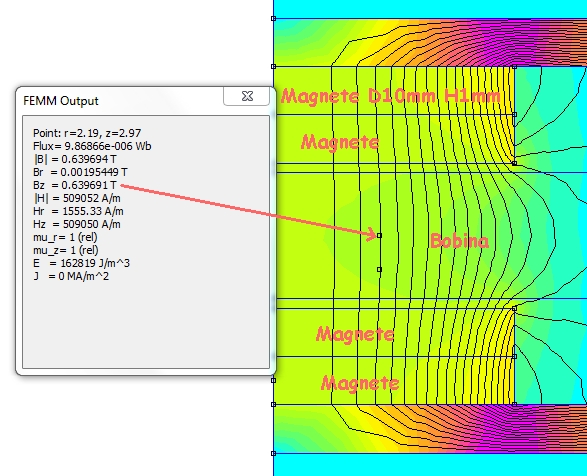This screenshot has width=587, height=476.
Task: Click the bottommost Magnete label
Action: (x=360, y=383)
